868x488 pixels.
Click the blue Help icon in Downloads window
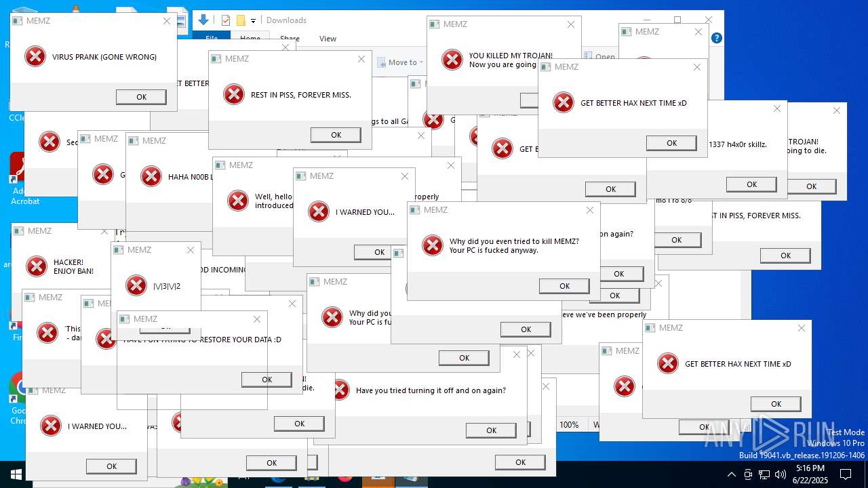point(717,38)
